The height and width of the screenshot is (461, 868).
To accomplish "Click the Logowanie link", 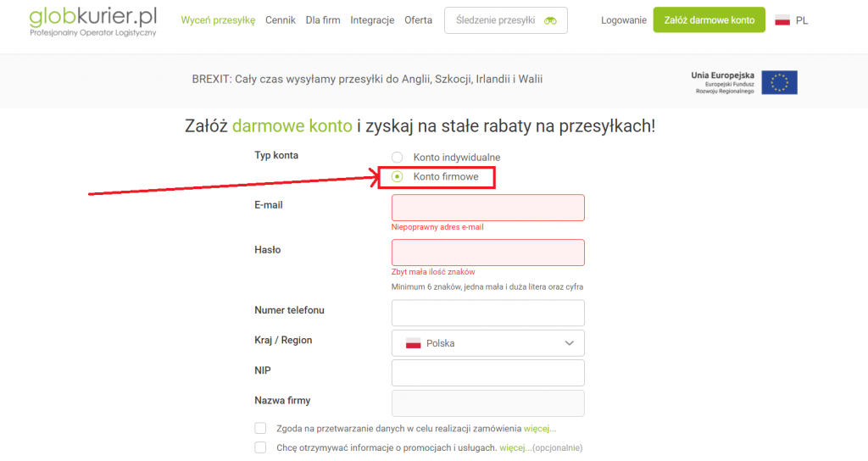I will [x=623, y=20].
